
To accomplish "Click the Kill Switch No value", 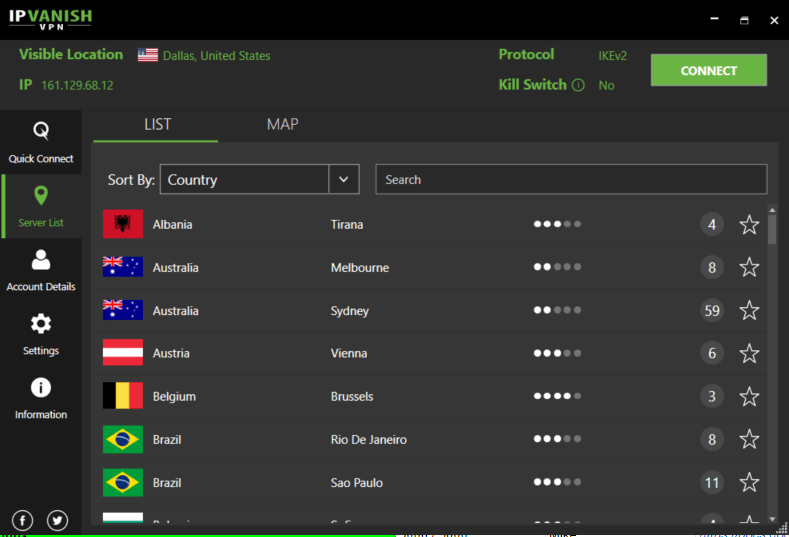I will 606,86.
